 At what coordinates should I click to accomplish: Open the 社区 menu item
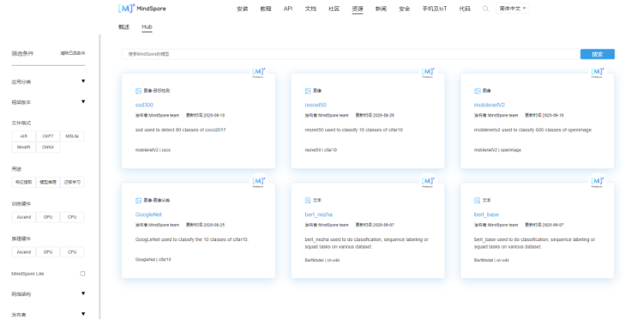coord(334,9)
